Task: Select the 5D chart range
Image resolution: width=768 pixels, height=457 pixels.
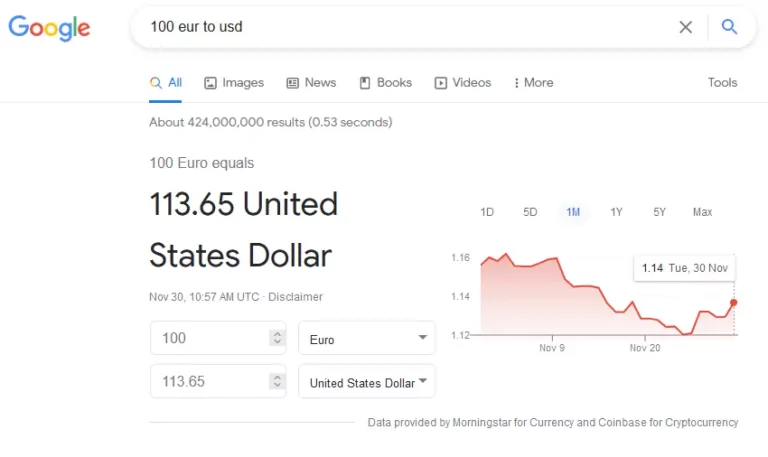Action: pyautogui.click(x=530, y=212)
